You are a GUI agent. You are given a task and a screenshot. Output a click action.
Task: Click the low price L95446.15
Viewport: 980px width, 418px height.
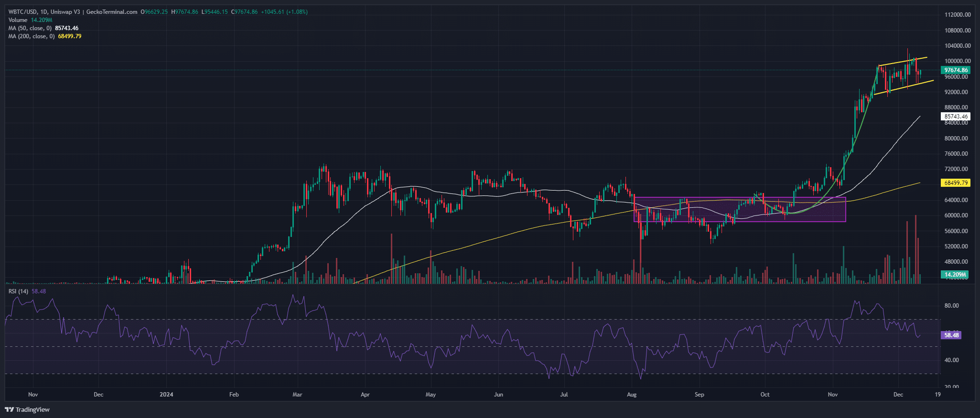coord(215,12)
